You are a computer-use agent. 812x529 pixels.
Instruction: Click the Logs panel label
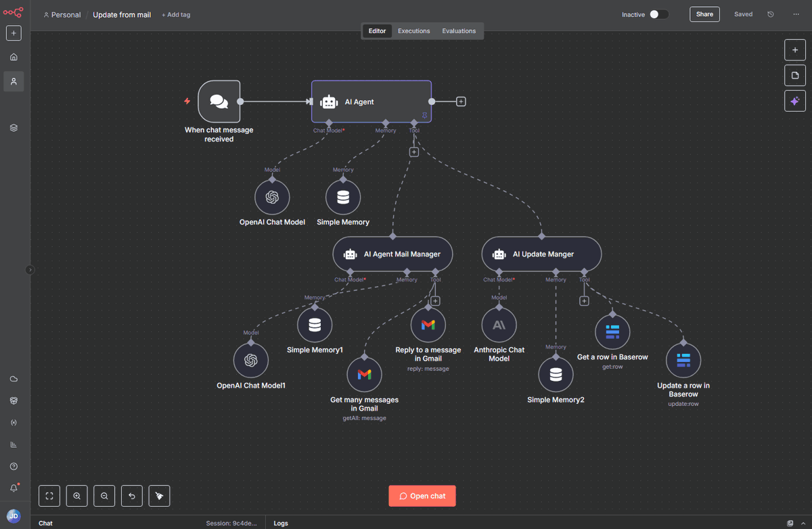(281, 523)
